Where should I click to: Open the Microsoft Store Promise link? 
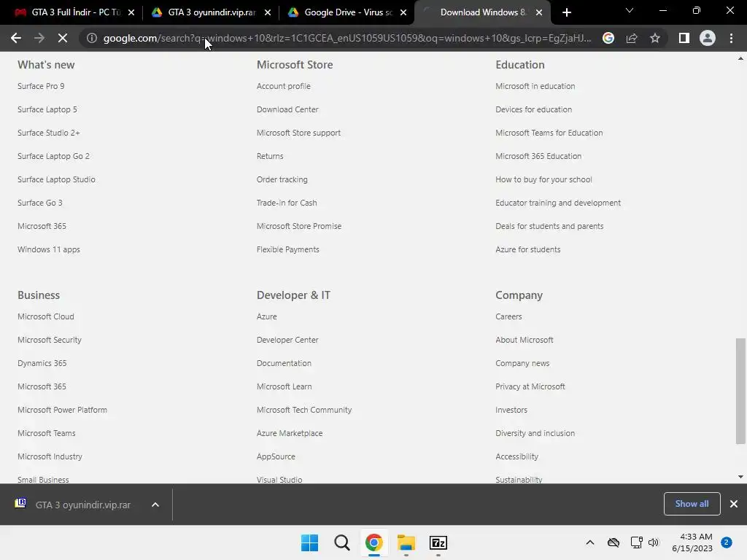click(x=298, y=226)
